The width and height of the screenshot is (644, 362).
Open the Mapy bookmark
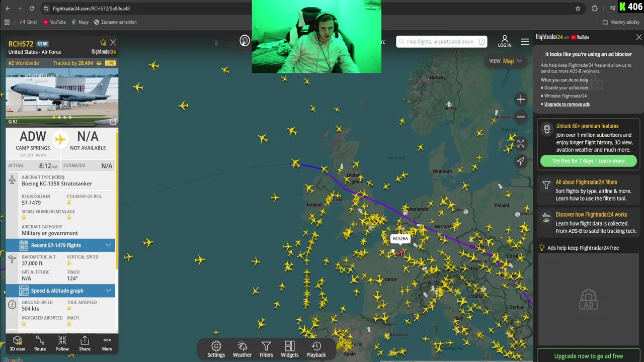click(80, 22)
